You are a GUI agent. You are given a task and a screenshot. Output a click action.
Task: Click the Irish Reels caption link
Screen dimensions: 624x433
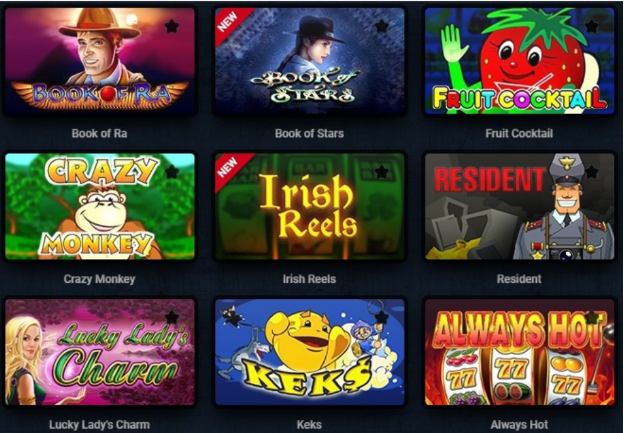coord(309,279)
